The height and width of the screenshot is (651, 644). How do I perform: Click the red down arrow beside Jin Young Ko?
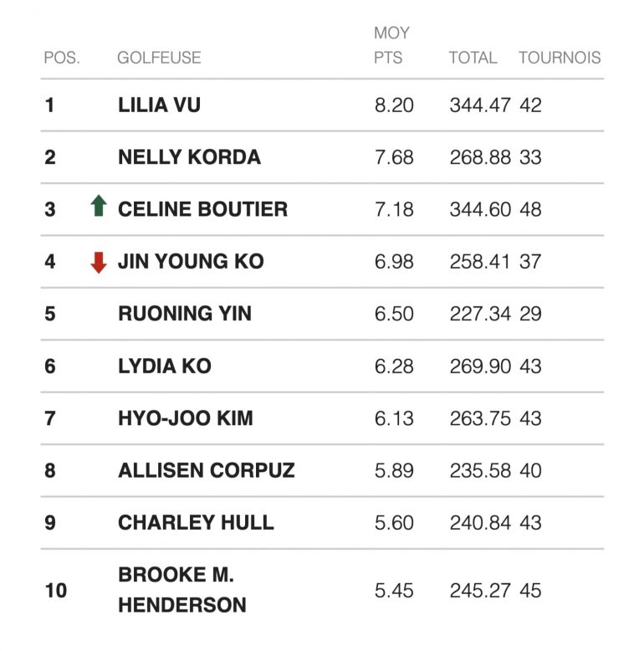coord(99,263)
